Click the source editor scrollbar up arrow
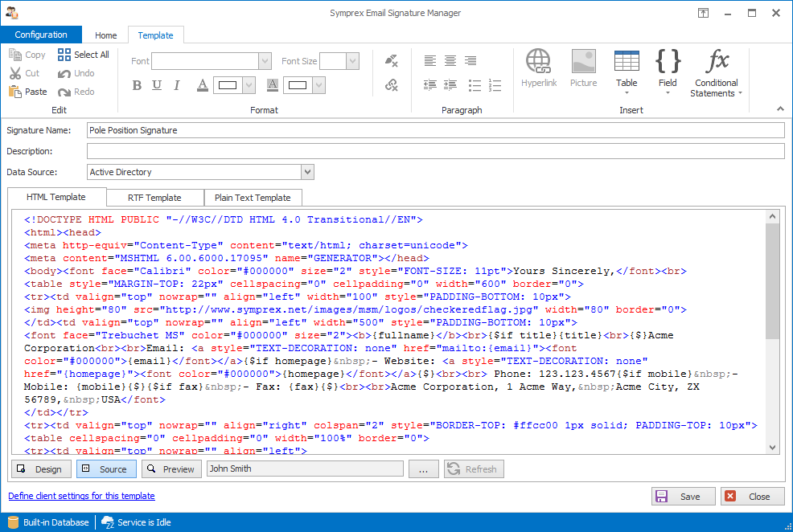The width and height of the screenshot is (793, 532). pos(772,216)
